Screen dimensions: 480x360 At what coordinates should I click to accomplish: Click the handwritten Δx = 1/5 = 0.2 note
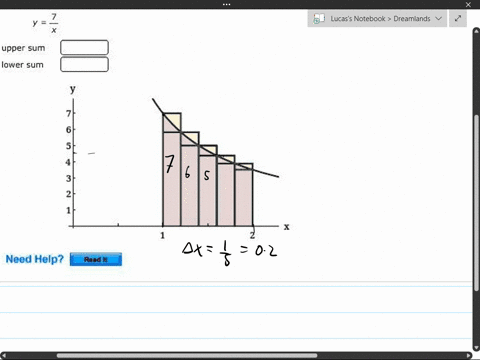pos(229,253)
